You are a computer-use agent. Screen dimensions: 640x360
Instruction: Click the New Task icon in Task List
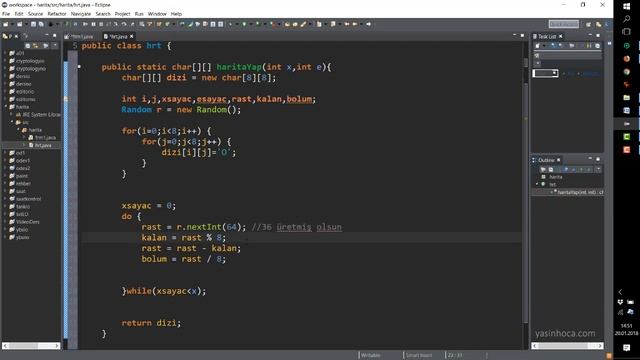(538, 46)
